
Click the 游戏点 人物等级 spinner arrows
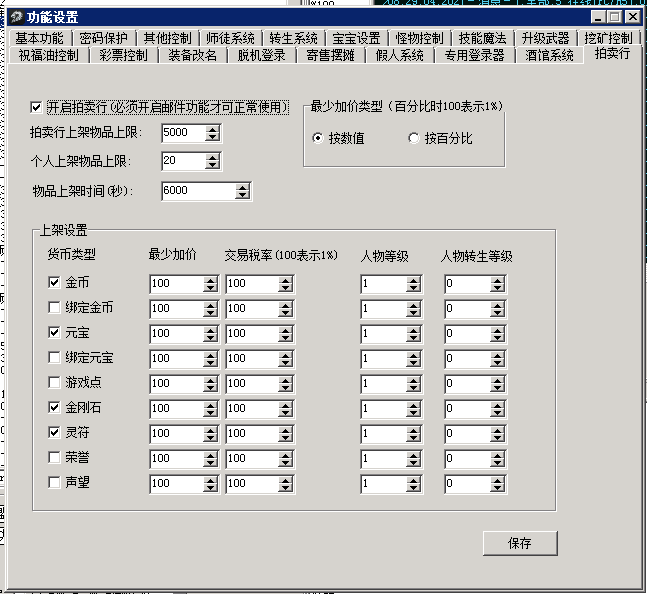tap(413, 384)
